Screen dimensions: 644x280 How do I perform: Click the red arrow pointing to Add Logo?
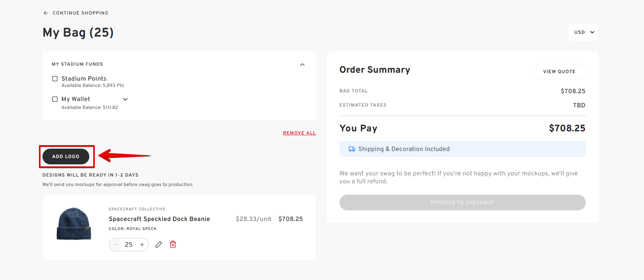[124, 156]
